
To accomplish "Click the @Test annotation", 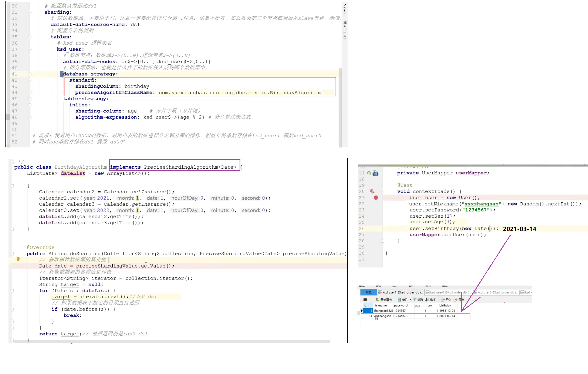I will click(x=405, y=185).
